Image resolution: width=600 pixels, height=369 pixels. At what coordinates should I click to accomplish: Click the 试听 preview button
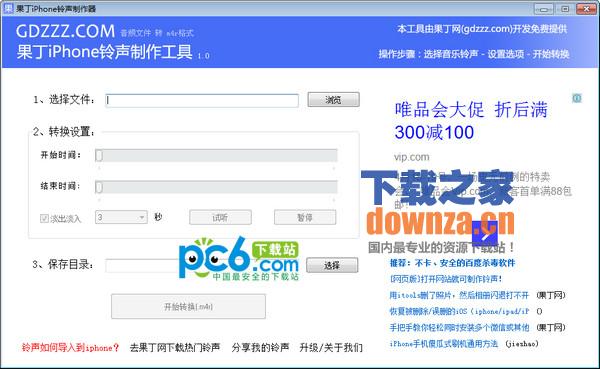click(x=220, y=217)
